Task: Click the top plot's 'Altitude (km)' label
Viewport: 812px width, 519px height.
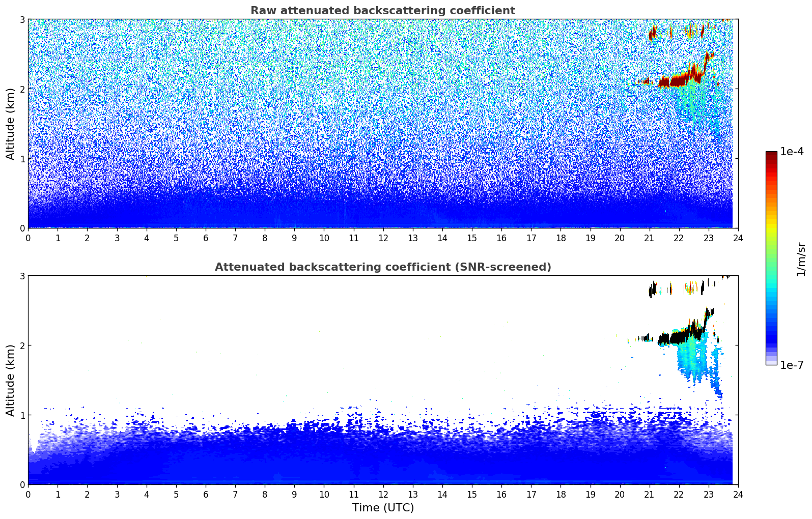Action: coord(10,124)
